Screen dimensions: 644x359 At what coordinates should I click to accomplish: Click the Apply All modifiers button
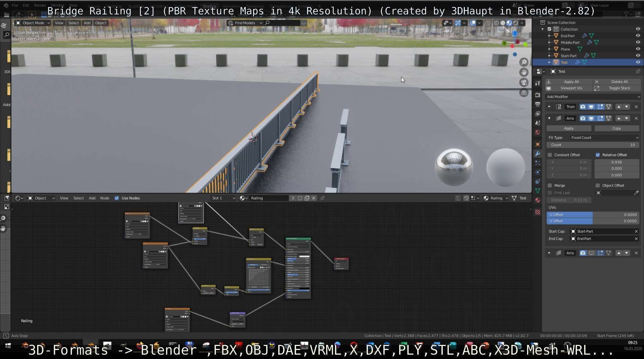pyautogui.click(x=568, y=82)
